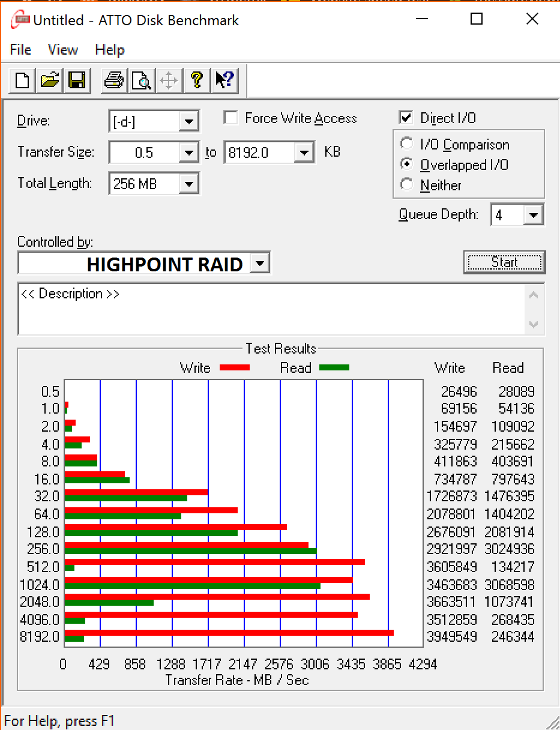Click the ATTO app icon in title bar

coord(20,20)
